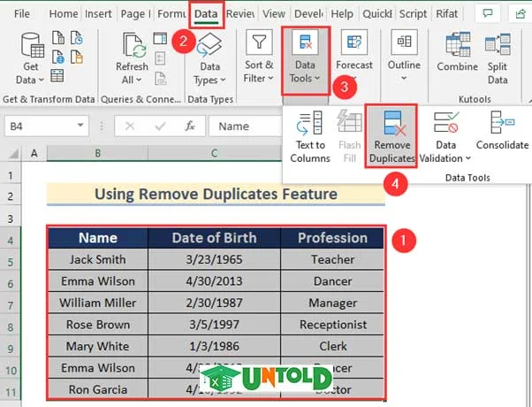Viewport: 532px width, 407px height.
Task: Select the Receptionist cell
Action: pyautogui.click(x=332, y=325)
